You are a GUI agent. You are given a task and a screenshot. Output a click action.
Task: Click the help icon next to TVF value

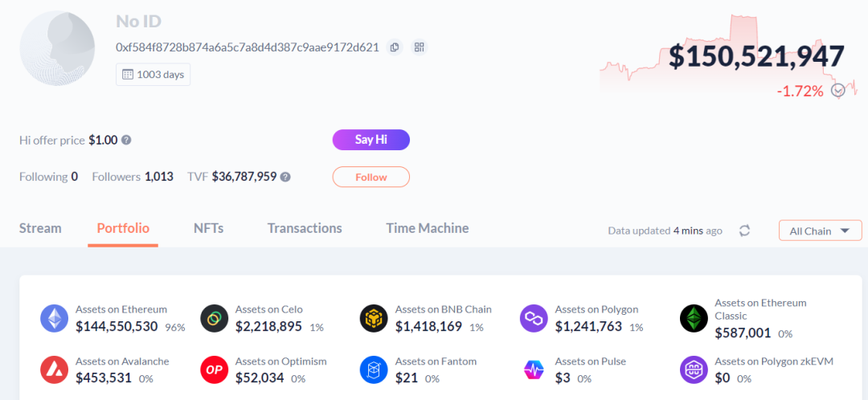[x=285, y=177]
